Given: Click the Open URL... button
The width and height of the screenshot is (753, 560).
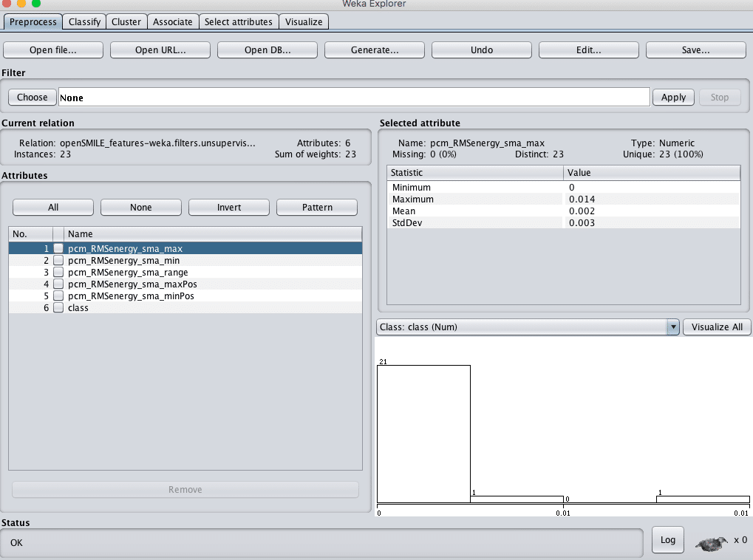Looking at the screenshot, I should click(160, 50).
